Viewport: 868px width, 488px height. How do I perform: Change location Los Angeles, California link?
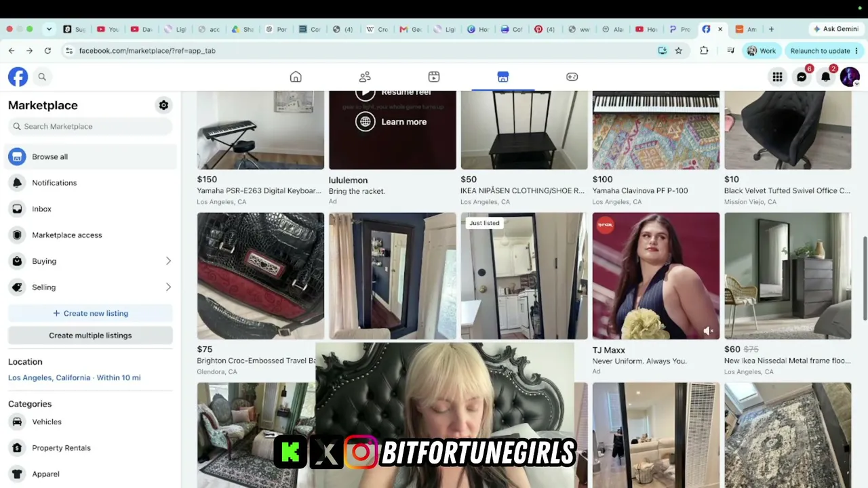tap(75, 378)
